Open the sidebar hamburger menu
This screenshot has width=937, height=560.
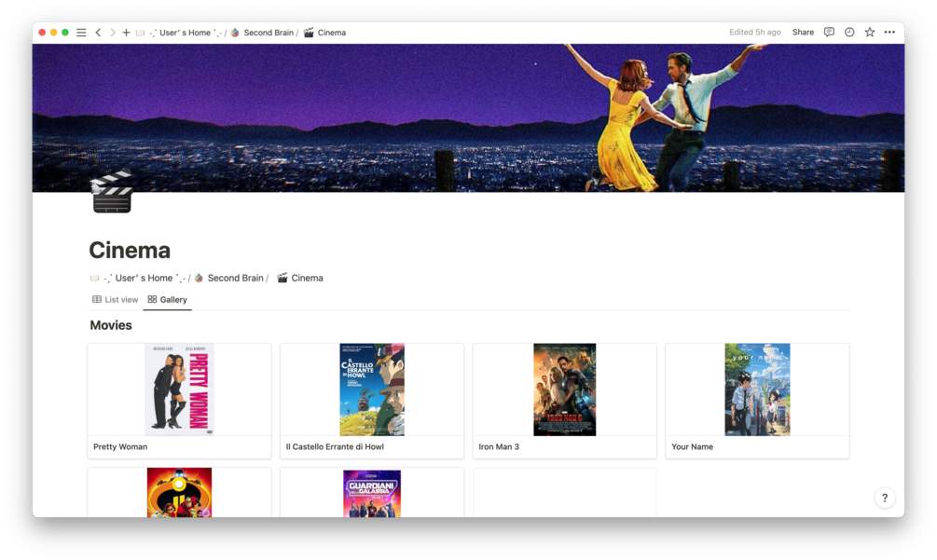(81, 33)
